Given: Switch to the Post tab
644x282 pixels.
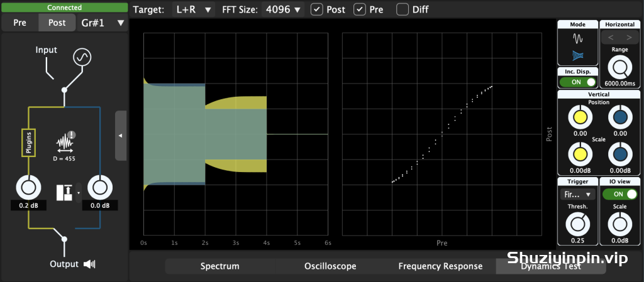Looking at the screenshot, I should coord(57,23).
